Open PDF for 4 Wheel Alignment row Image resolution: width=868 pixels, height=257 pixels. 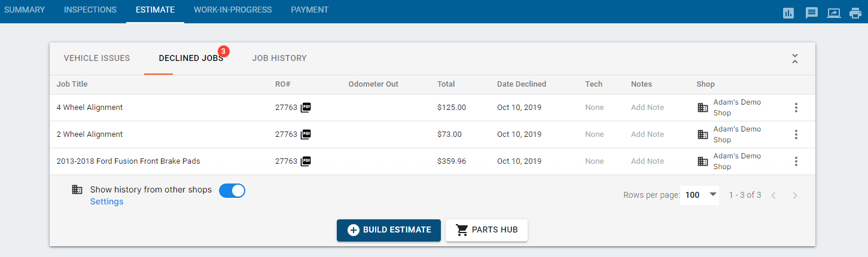coord(306,108)
